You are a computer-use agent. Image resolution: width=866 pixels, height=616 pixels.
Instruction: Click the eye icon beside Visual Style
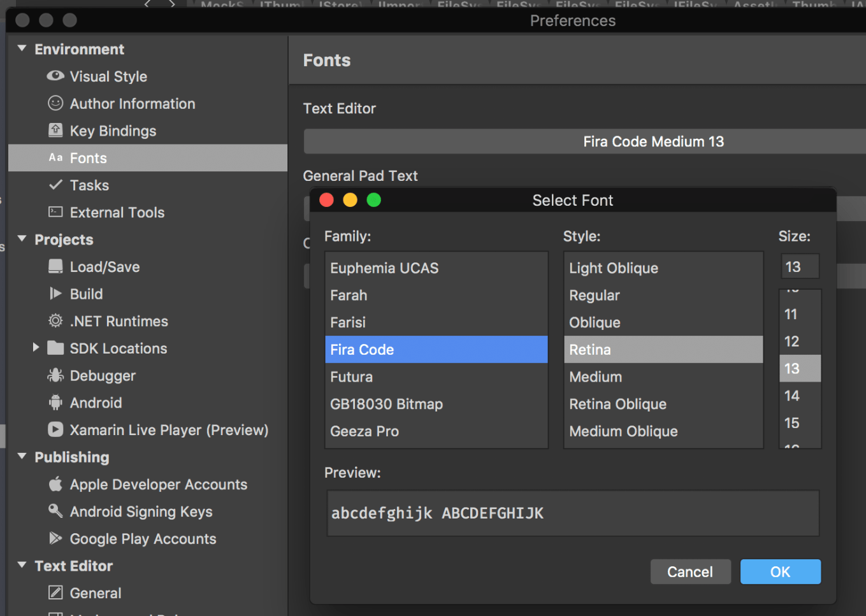tap(55, 76)
